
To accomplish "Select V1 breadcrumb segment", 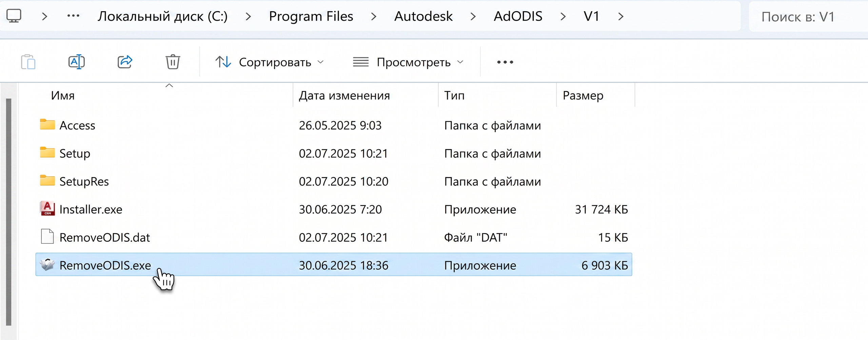I will (592, 16).
